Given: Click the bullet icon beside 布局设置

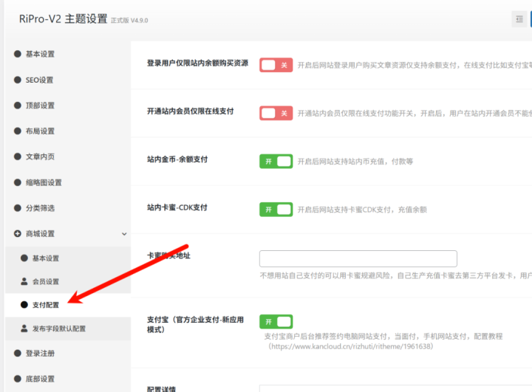Looking at the screenshot, I should click(18, 131).
